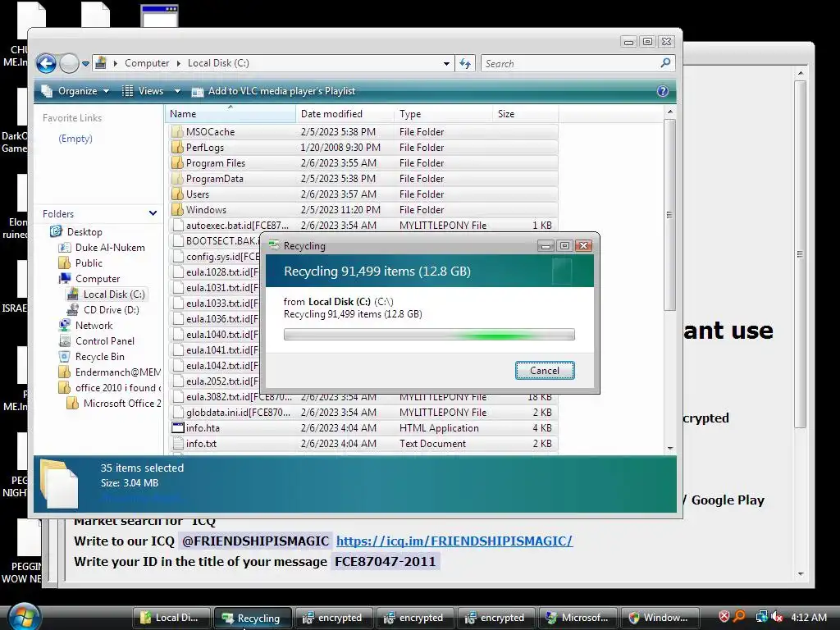Image resolution: width=840 pixels, height=630 pixels.
Task: Select the PerfLogs folder icon
Action: (x=177, y=147)
